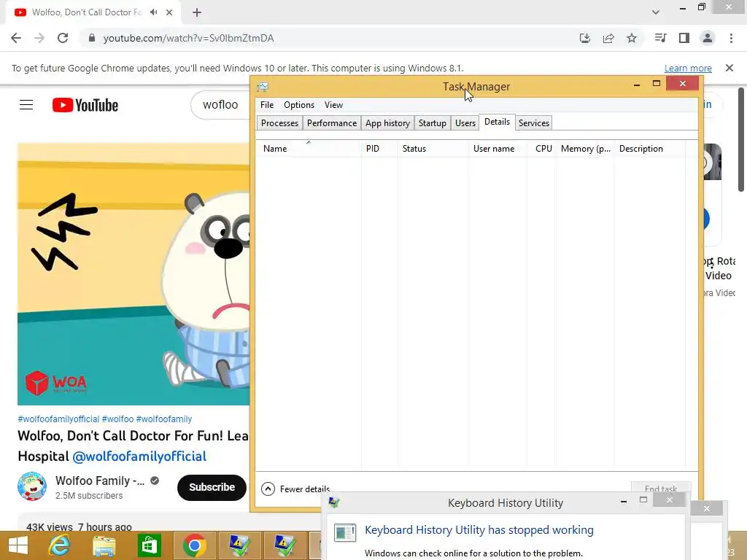Sort by the CPU column header
The height and width of the screenshot is (560, 747).
(x=542, y=149)
